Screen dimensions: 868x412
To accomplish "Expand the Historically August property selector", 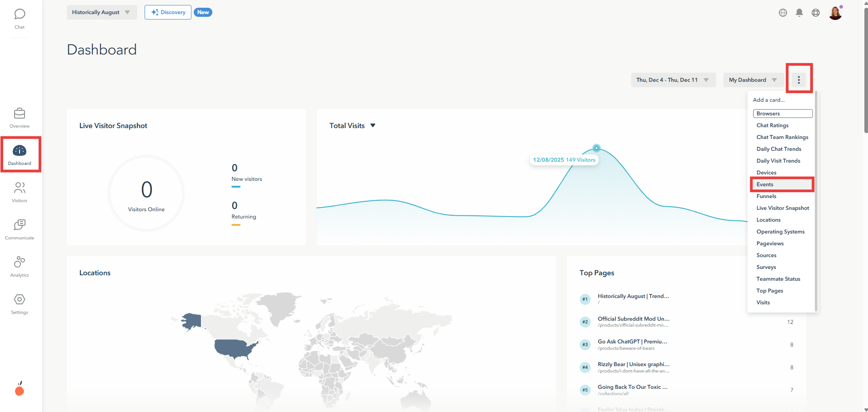I will [x=101, y=12].
